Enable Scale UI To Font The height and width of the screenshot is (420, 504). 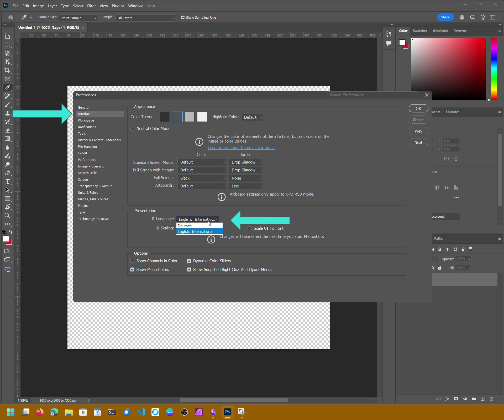250,228
